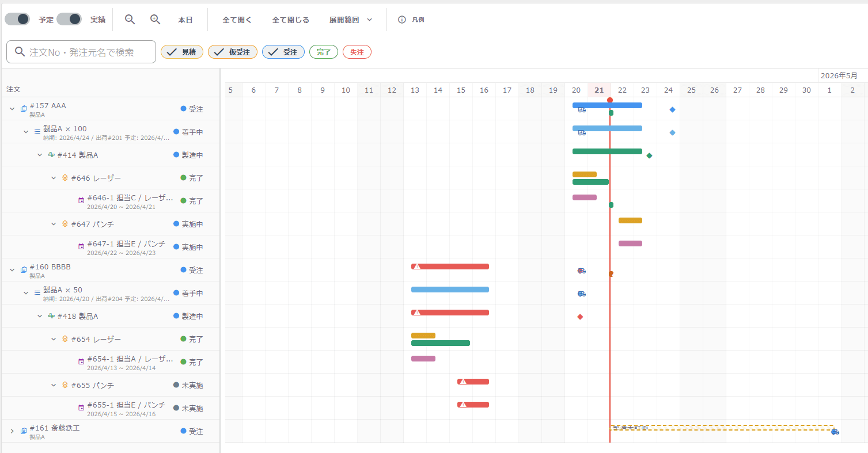
Task: Open the 展開範囲 dropdown
Action: click(x=351, y=20)
